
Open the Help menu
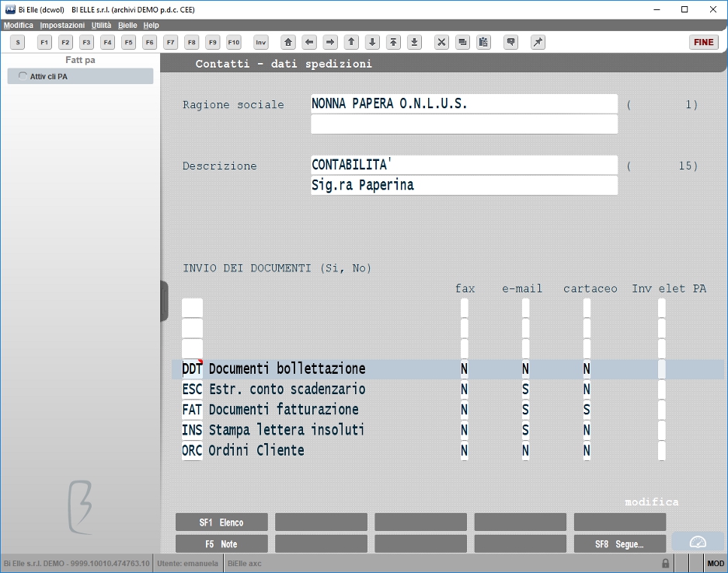[151, 25]
